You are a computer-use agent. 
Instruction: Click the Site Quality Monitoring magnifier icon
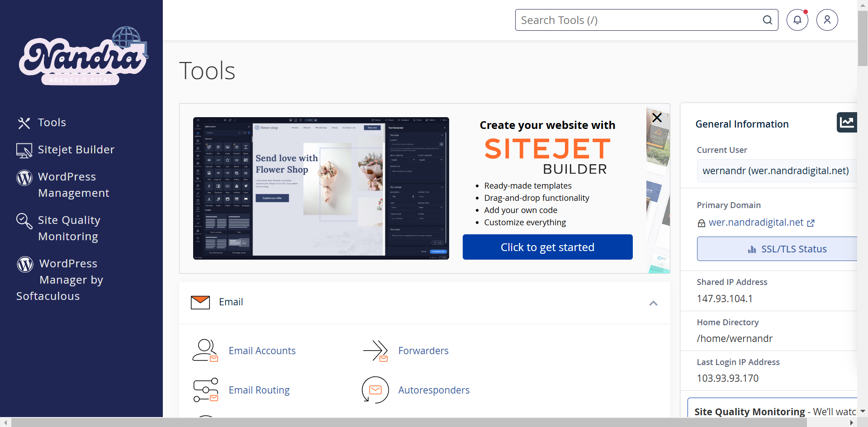(x=24, y=221)
